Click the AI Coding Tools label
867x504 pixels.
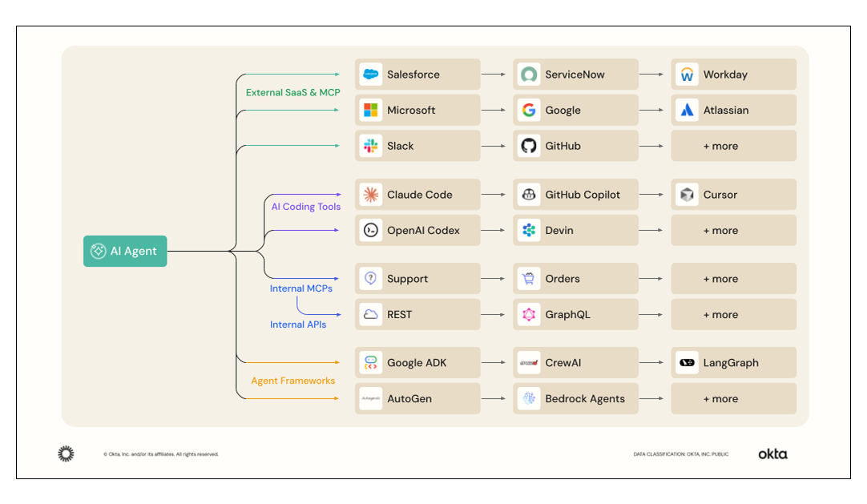point(306,207)
